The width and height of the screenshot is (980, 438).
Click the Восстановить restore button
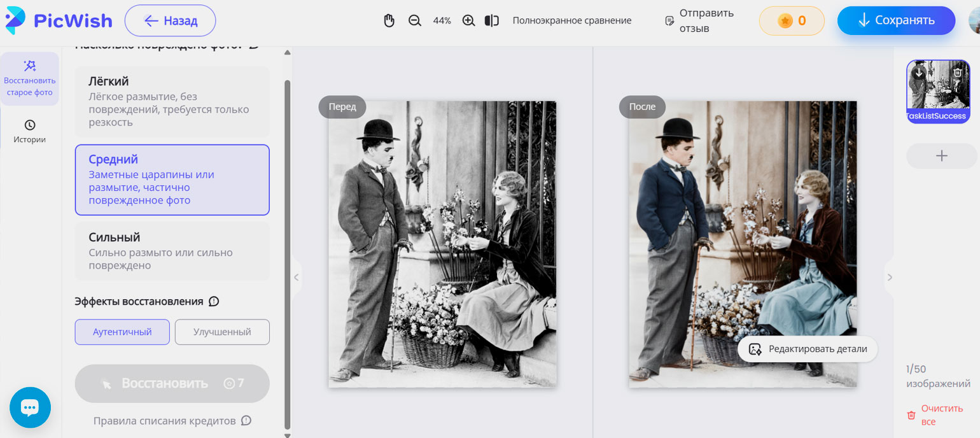pos(172,383)
